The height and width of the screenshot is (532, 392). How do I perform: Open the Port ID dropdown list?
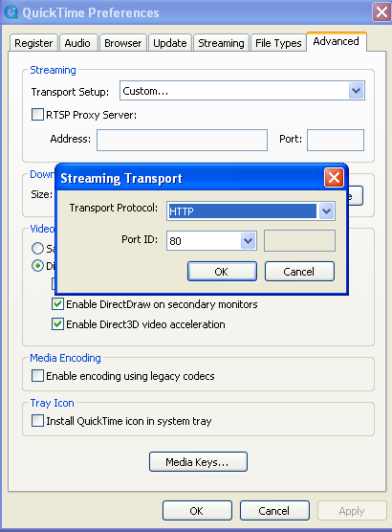pyautogui.click(x=249, y=240)
